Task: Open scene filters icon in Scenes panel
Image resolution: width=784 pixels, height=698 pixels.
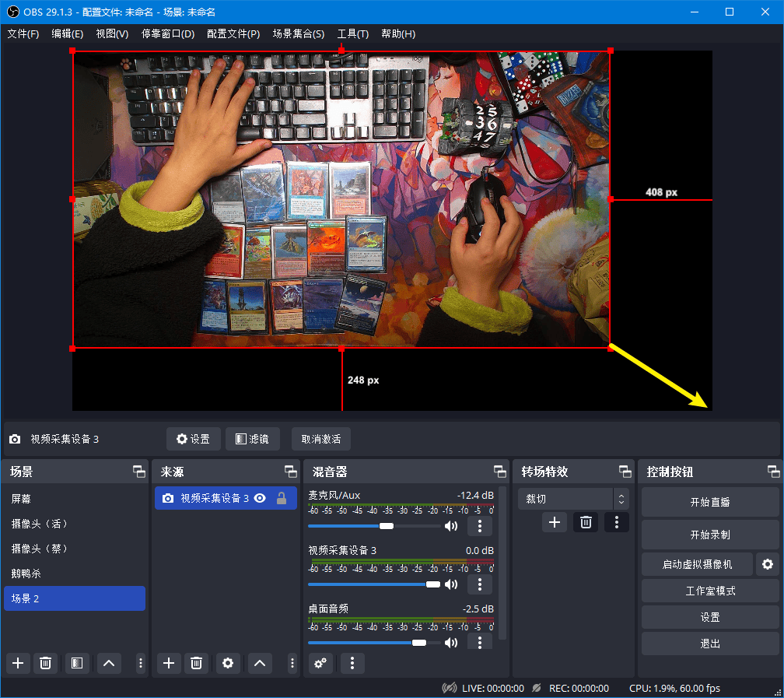Action: pos(76,664)
